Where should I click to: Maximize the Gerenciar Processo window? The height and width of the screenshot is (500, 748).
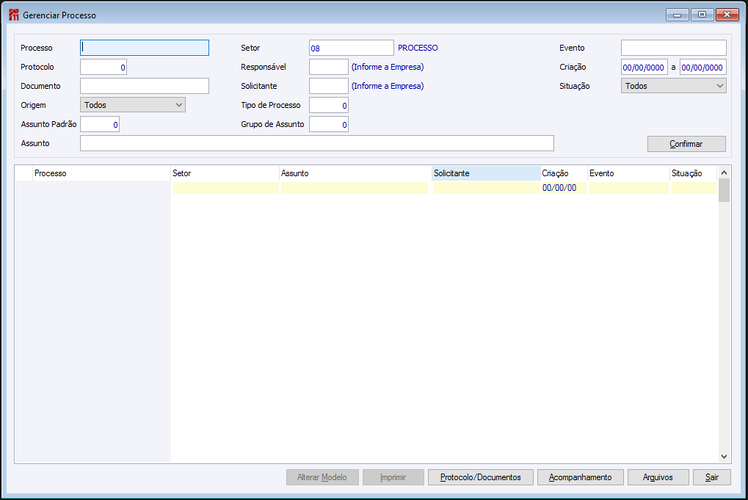point(702,15)
